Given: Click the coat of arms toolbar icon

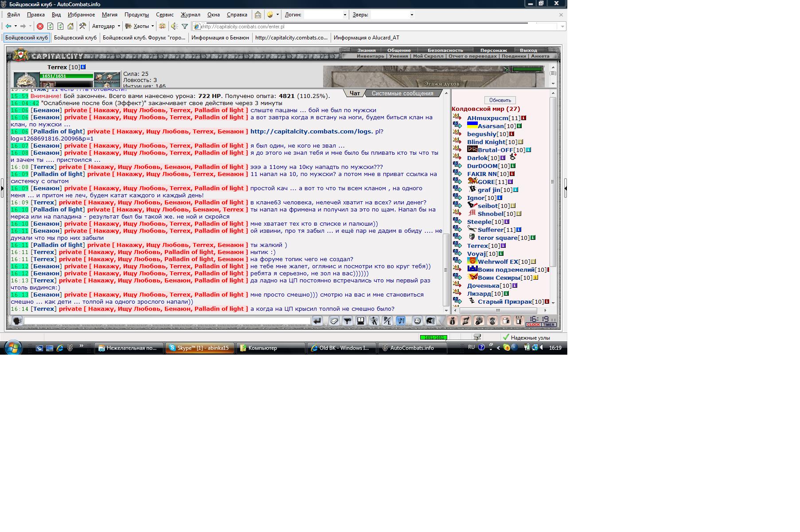Looking at the screenshot, I should pyautogui.click(x=162, y=26).
